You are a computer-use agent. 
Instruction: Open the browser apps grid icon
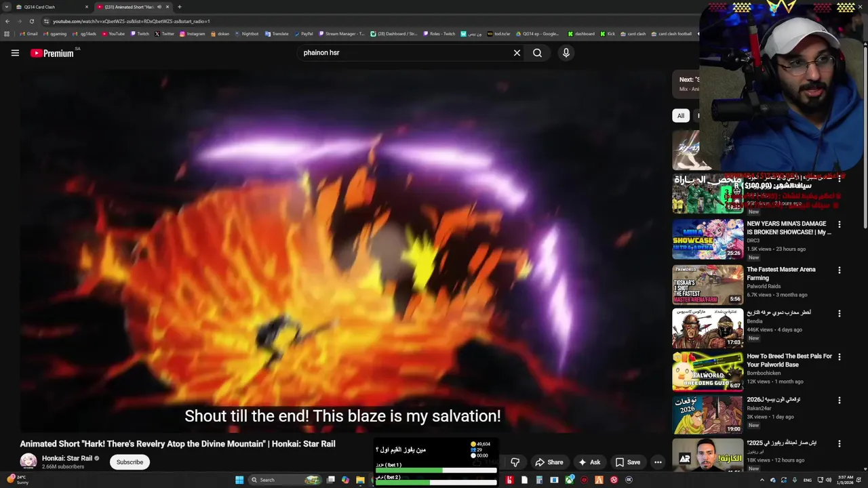7,34
